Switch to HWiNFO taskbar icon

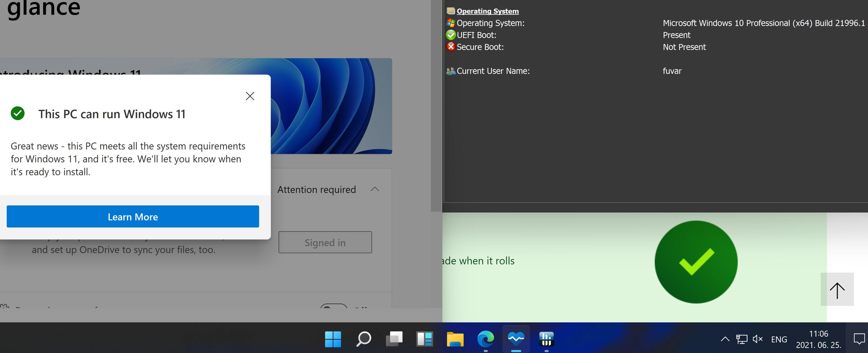point(546,339)
